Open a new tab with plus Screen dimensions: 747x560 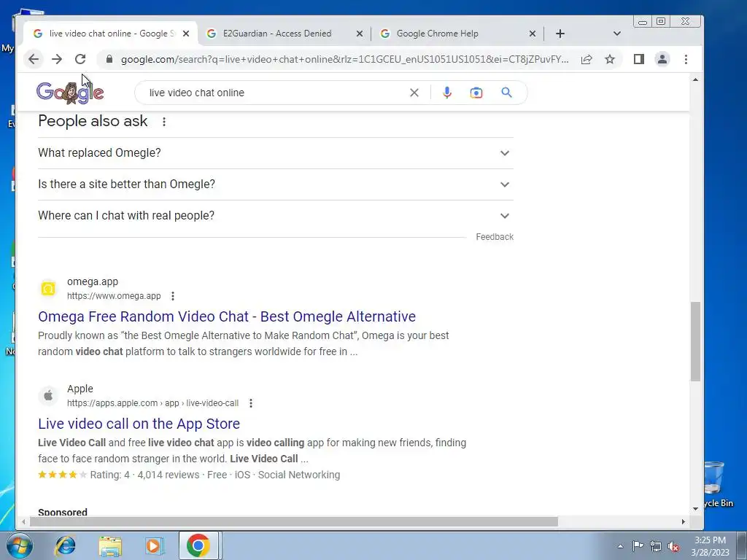tap(560, 34)
